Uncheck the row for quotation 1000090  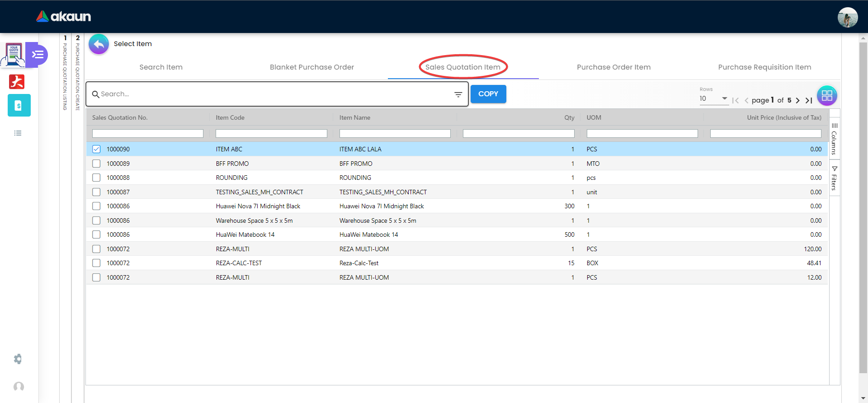(x=96, y=149)
